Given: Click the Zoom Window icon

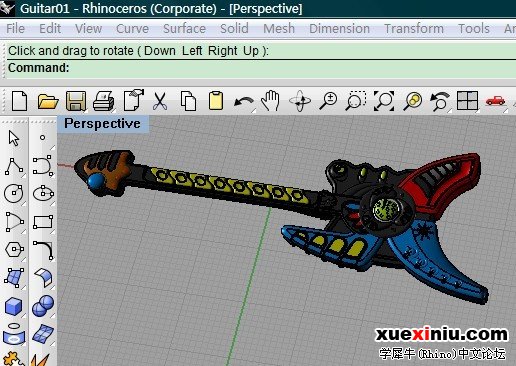Looking at the screenshot, I should pyautogui.click(x=355, y=101).
